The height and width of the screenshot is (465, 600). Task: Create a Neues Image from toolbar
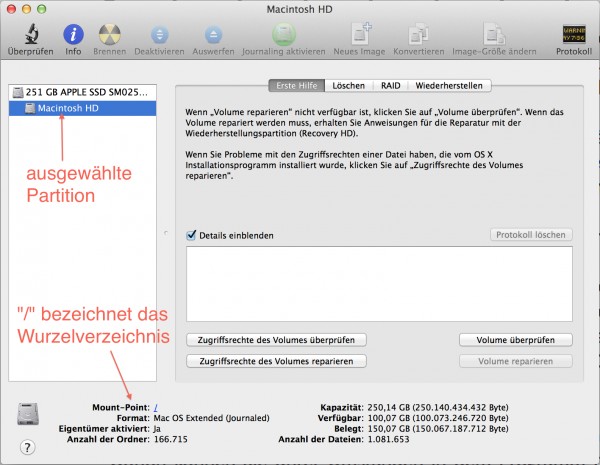(x=360, y=34)
